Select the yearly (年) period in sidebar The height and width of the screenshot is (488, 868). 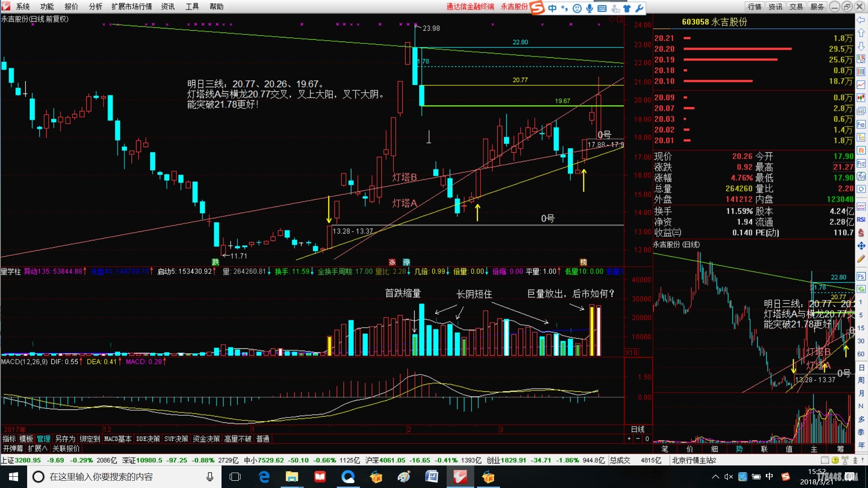point(861,445)
